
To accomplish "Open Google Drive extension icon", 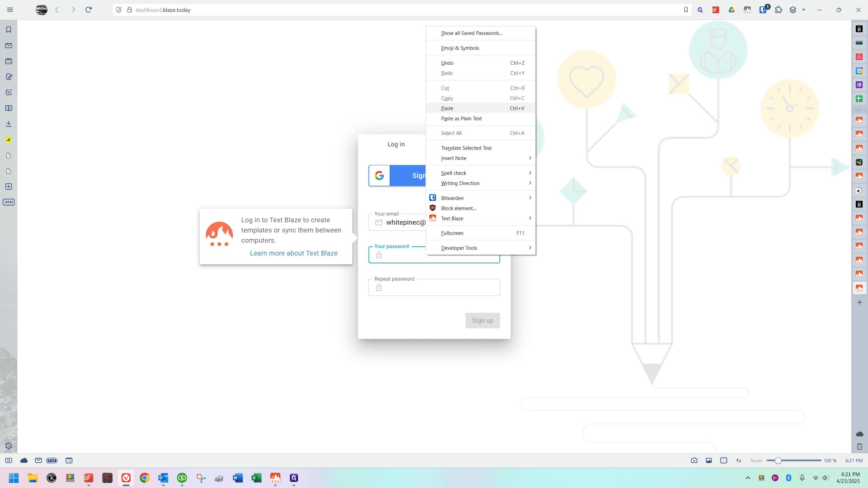I will pos(731,10).
